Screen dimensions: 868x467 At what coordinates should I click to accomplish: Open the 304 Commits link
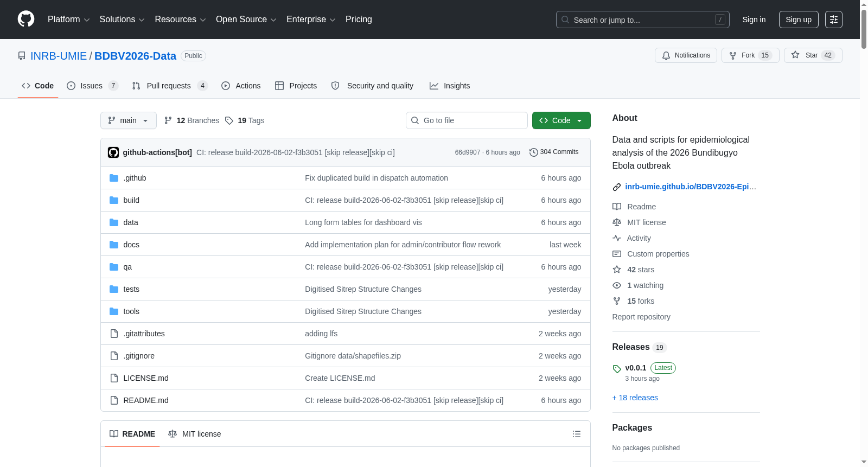click(554, 152)
